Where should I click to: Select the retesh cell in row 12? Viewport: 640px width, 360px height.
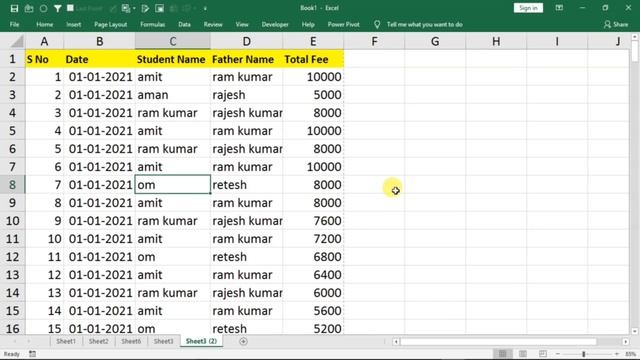[247, 257]
